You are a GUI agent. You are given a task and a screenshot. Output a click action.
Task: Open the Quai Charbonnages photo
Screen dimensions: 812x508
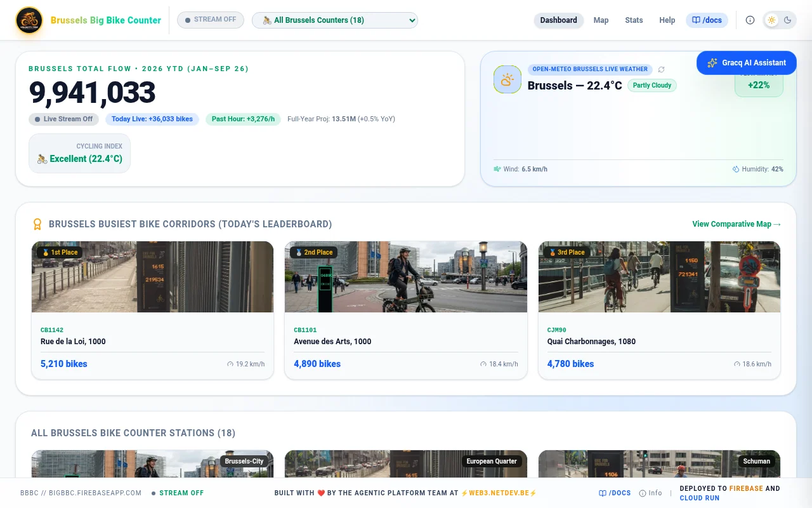tap(659, 277)
